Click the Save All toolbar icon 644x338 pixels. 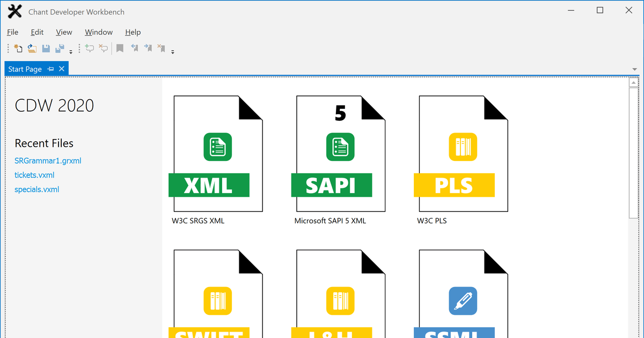coord(59,48)
